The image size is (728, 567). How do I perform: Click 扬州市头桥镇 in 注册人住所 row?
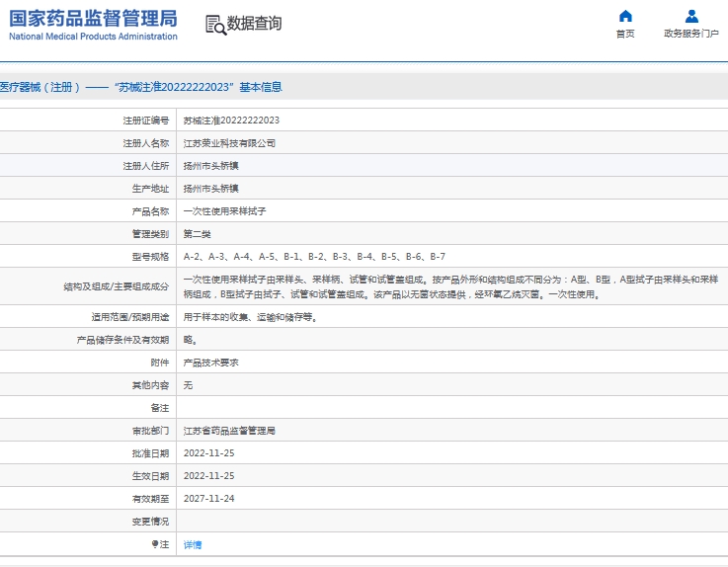pyautogui.click(x=210, y=166)
